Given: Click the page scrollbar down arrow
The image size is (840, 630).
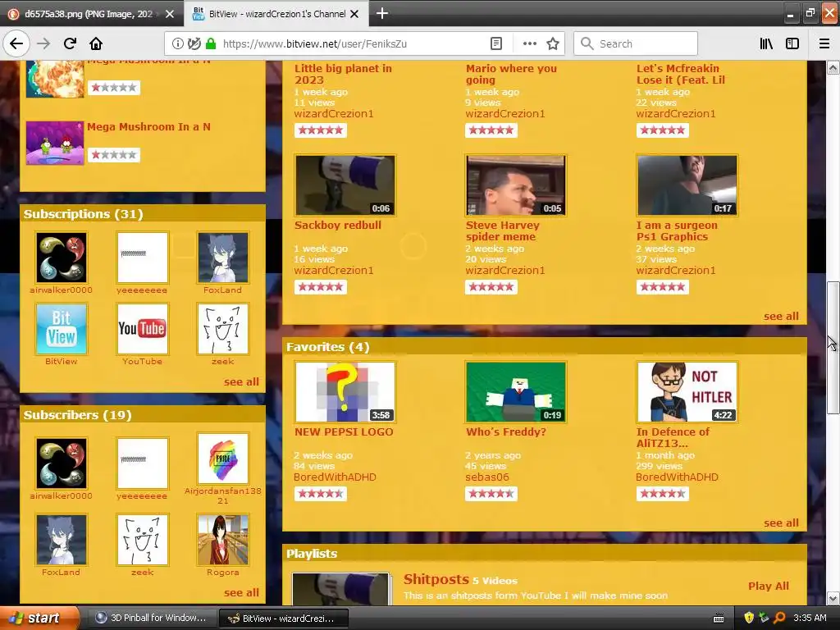Looking at the screenshot, I should (833, 598).
